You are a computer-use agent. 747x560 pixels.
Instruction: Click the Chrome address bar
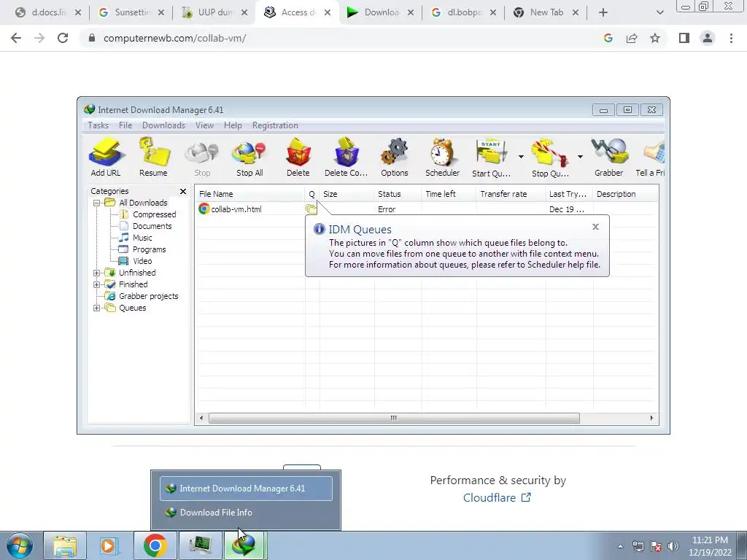(341, 38)
